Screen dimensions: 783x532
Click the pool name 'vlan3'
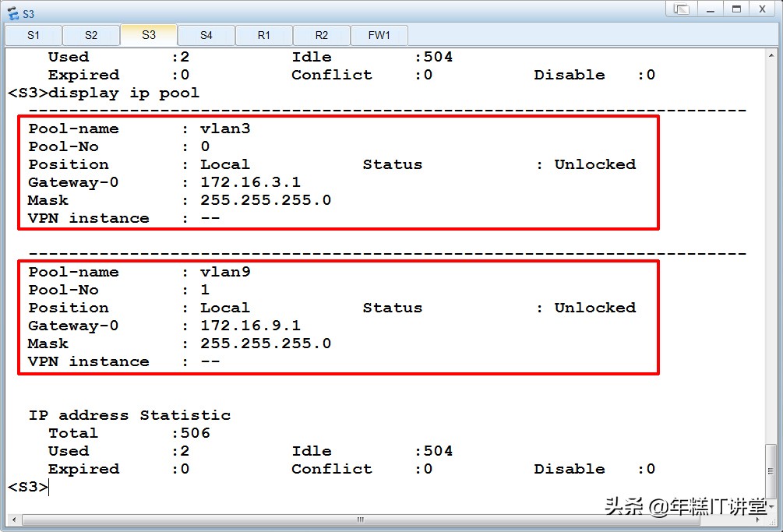point(225,129)
